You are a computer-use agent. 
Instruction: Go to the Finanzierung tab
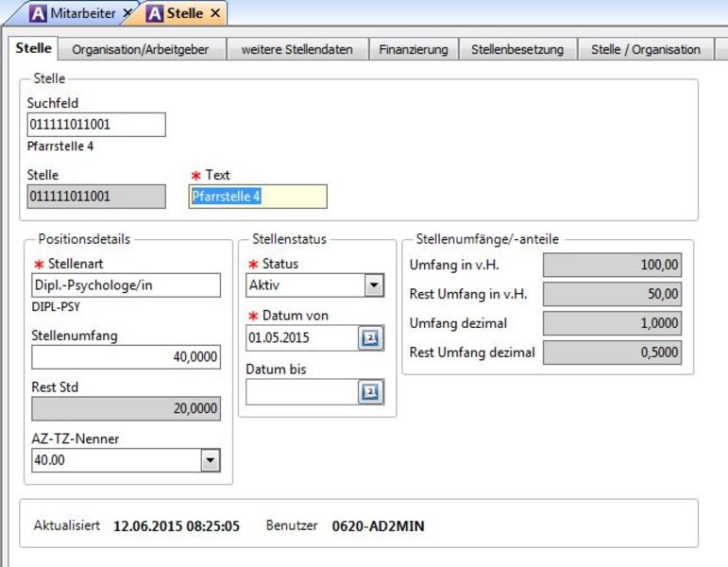click(414, 49)
